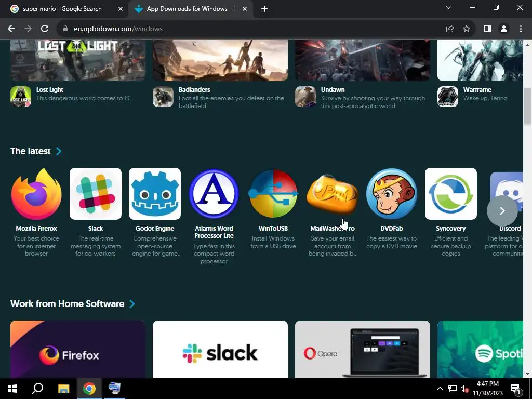Image resolution: width=532 pixels, height=399 pixels.
Task: Close the App Downloads tab
Action: (245, 9)
